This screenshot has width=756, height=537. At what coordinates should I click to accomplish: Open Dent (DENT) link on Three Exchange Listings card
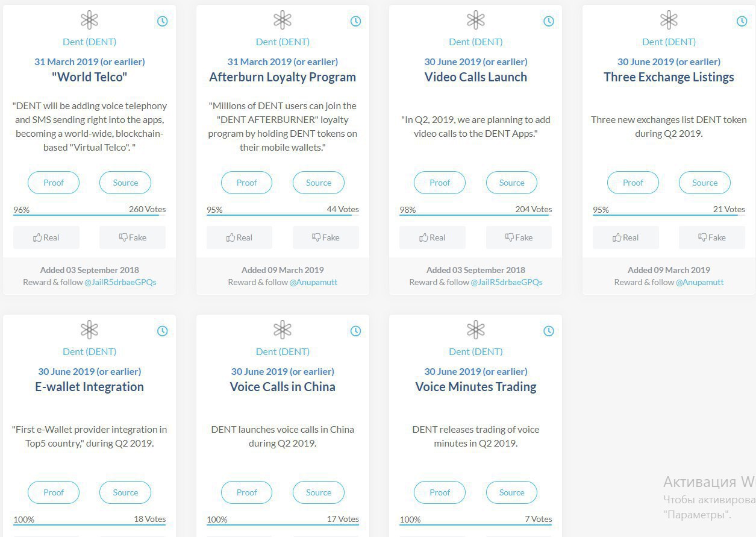669,42
